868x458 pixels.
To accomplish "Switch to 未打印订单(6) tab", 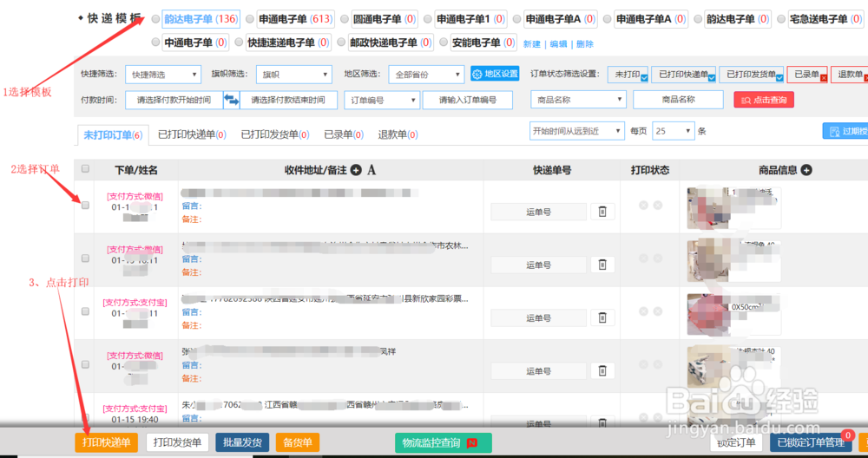I will pyautogui.click(x=113, y=135).
